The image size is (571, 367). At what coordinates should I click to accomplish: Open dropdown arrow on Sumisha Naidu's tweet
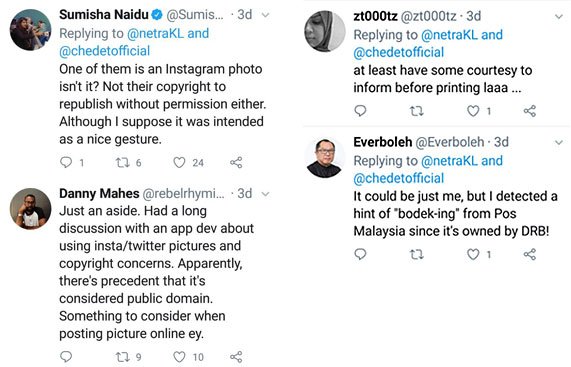pos(265,15)
